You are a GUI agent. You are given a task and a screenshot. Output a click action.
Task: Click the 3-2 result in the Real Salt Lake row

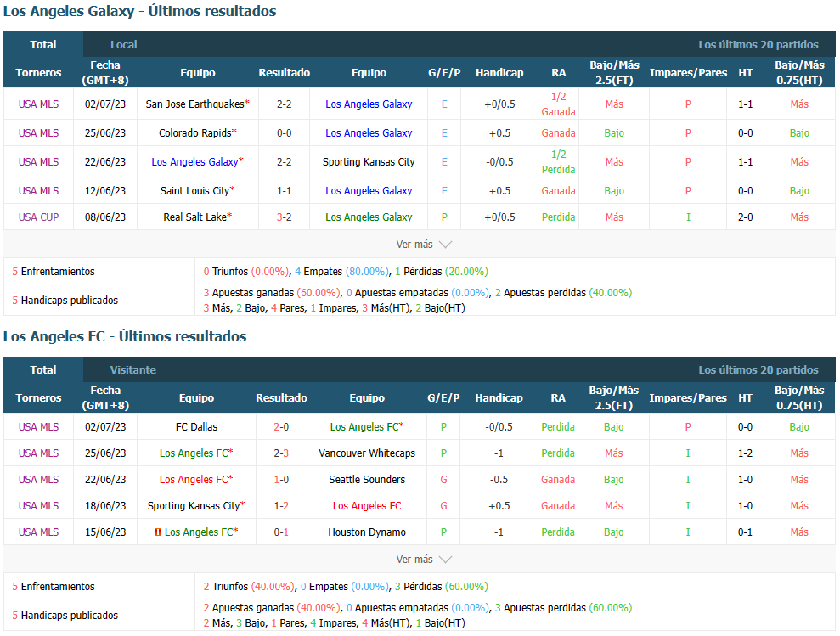[x=284, y=217]
